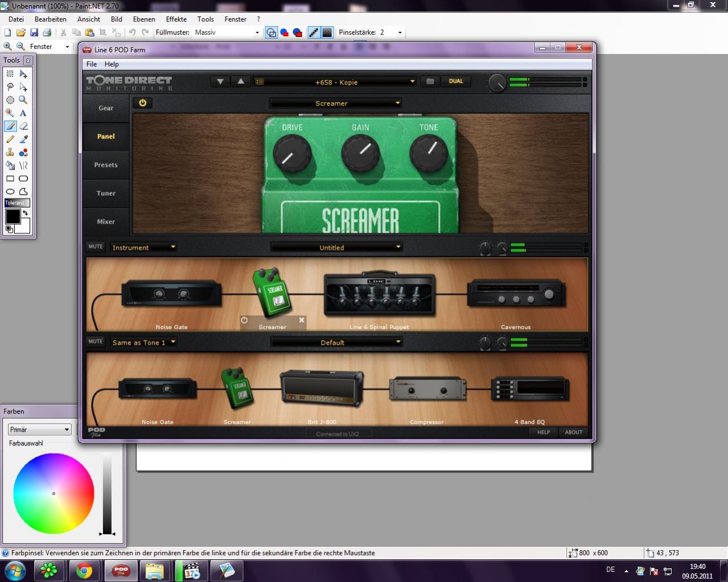Select the Rectangle Select tool in Paint.NET
Viewport: 728px width, 582px height.
point(10,74)
